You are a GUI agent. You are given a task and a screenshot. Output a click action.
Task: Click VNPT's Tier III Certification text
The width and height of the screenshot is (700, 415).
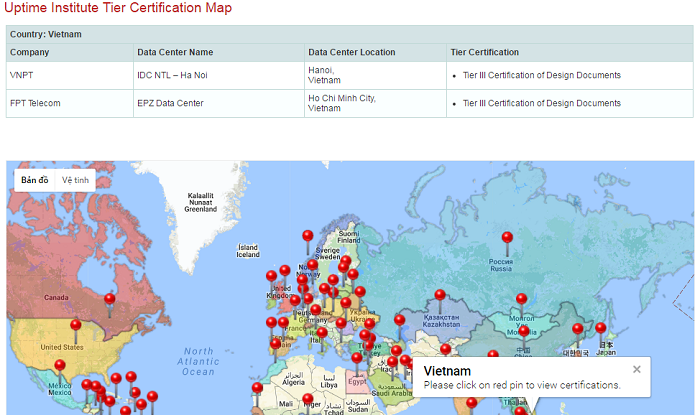point(542,75)
